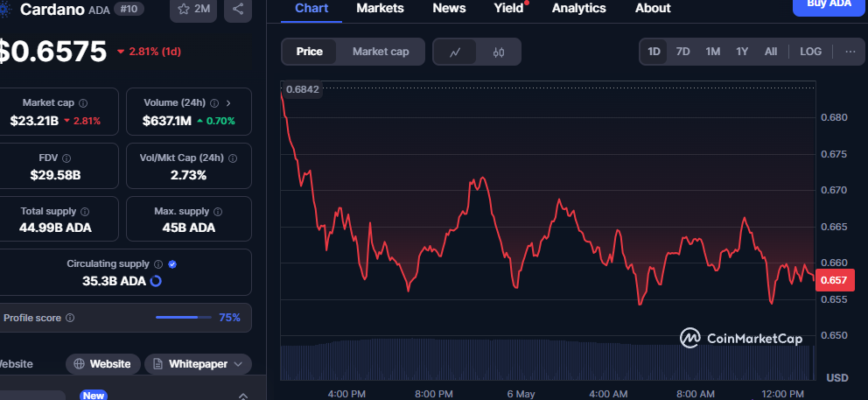Click the 2.73% Vol/Mkt Cap value
Viewport: 868px width, 400px height.
point(189,176)
